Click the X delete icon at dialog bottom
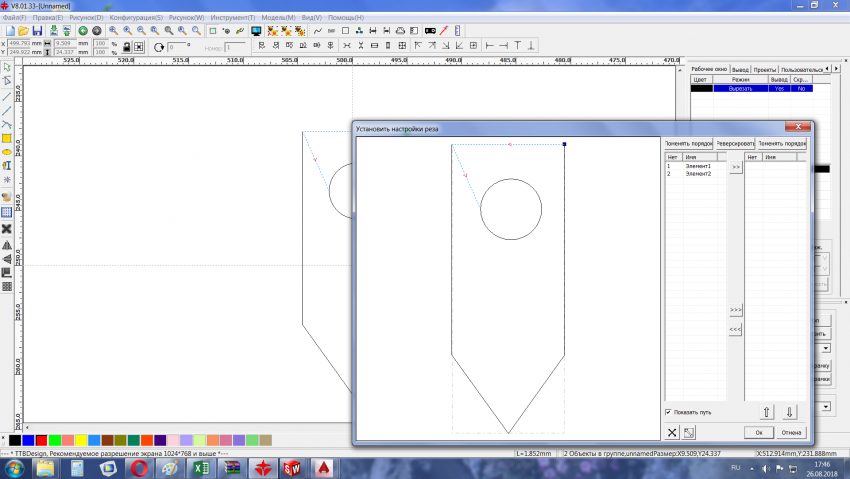Screen dimensions: 850x479 click(x=673, y=432)
